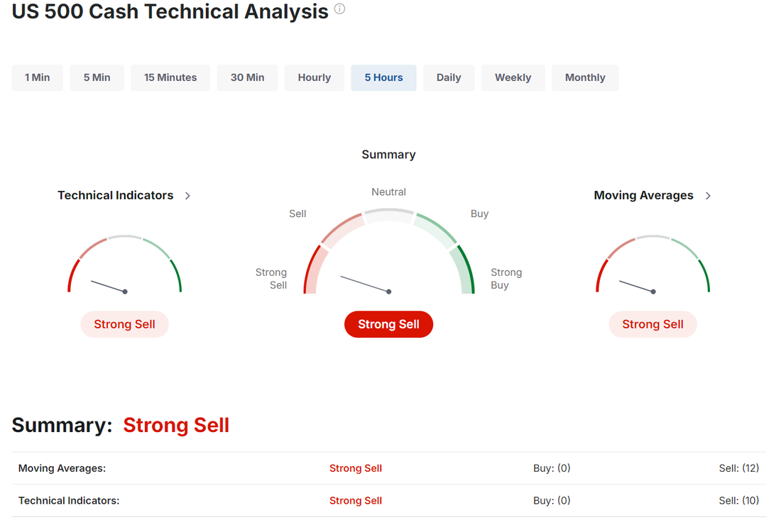781x532 pixels.
Task: Switch to the Daily tab
Action: click(449, 77)
